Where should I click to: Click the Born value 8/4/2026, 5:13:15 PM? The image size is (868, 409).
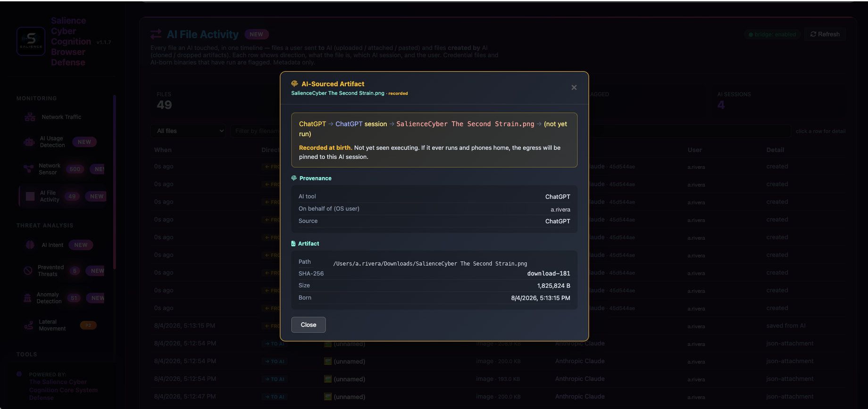[541, 298]
